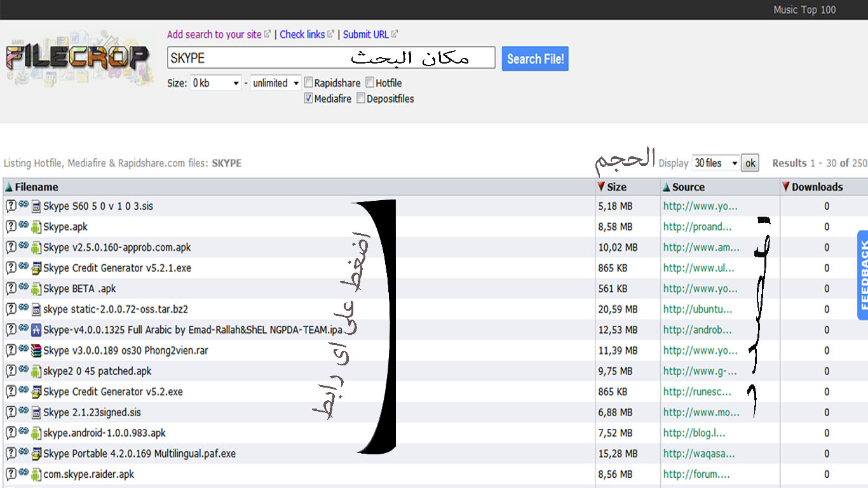This screenshot has width=868, height=488.
Task: Open Music Top 100 in top bar
Action: pyautogui.click(x=804, y=10)
